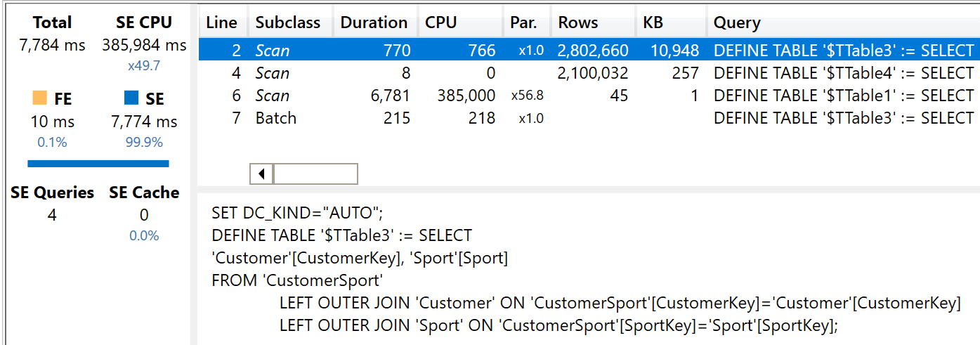Viewport: 980px width, 345px height.
Task: Click the blue FE/SE timing bar
Action: [x=98, y=164]
